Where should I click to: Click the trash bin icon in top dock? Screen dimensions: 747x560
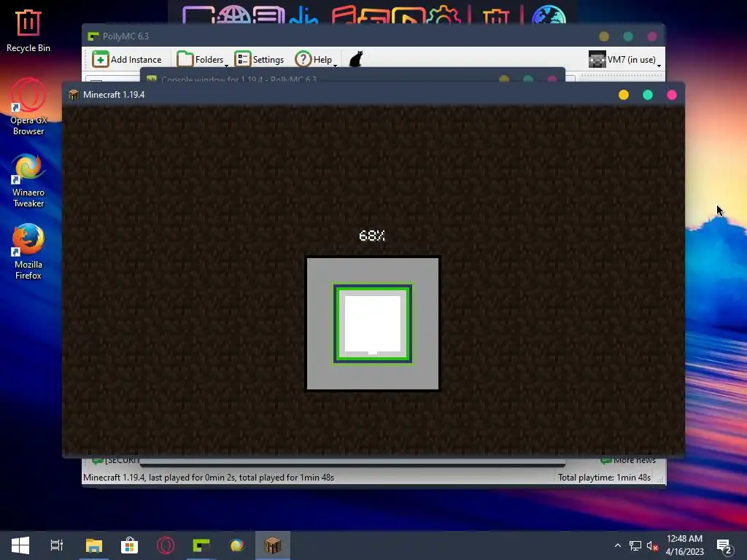click(x=496, y=16)
